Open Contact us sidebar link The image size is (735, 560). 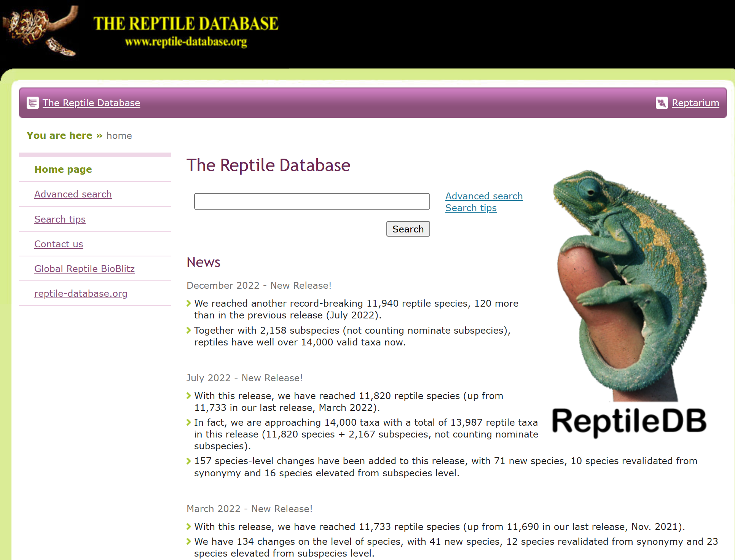[59, 244]
